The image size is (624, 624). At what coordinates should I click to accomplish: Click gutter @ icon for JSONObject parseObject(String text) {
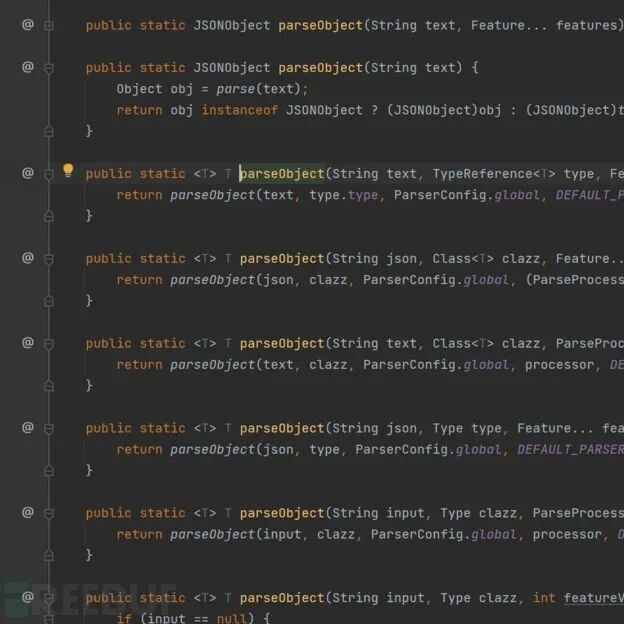[x=27, y=67]
